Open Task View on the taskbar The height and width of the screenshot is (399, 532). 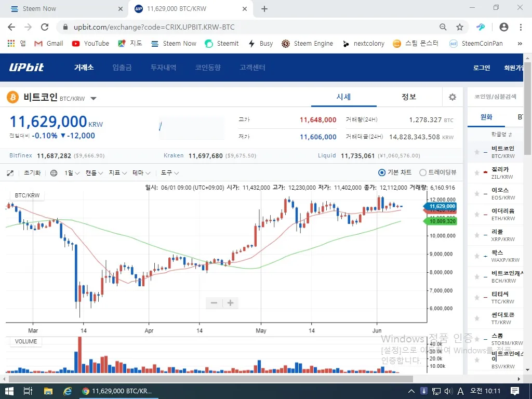[28, 391]
